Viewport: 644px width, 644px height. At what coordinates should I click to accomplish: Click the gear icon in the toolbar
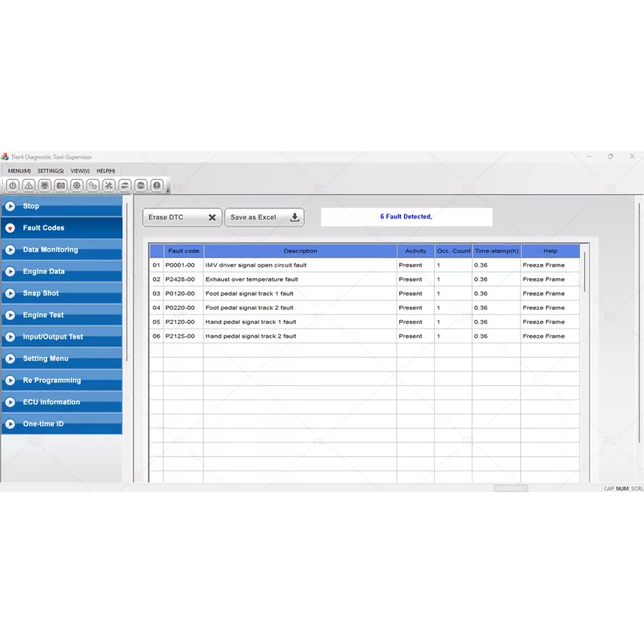point(77,185)
